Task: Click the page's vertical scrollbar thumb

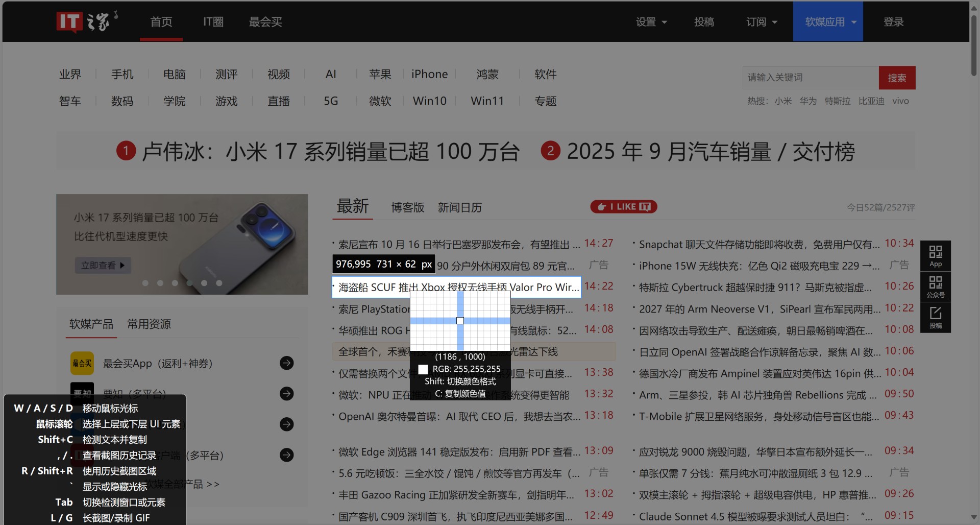Action: point(974,46)
